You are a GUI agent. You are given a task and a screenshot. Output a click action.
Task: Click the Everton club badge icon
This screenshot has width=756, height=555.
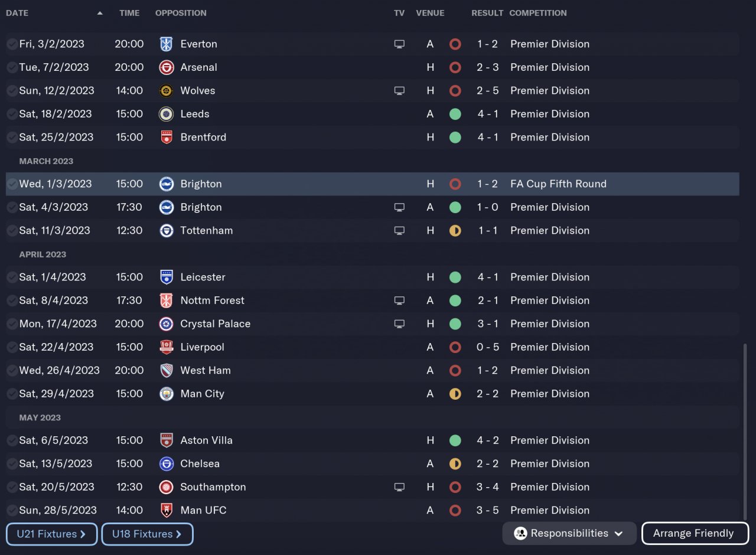coord(167,44)
